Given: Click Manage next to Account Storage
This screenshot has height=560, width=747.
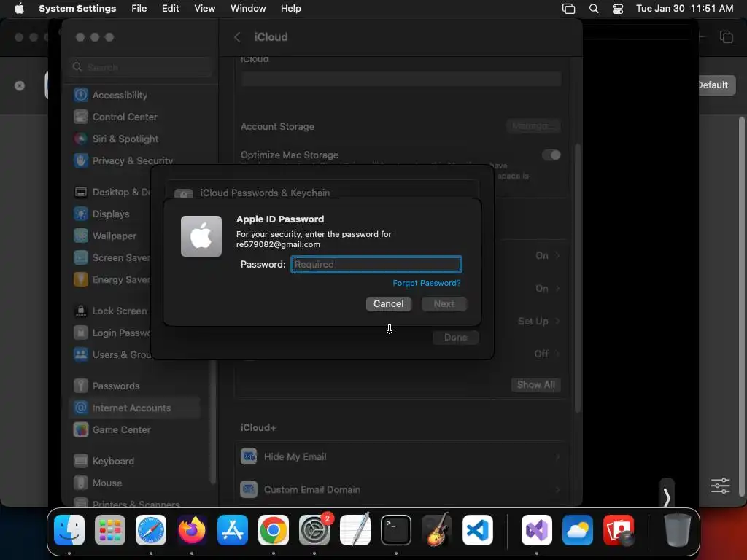Looking at the screenshot, I should pos(533,126).
